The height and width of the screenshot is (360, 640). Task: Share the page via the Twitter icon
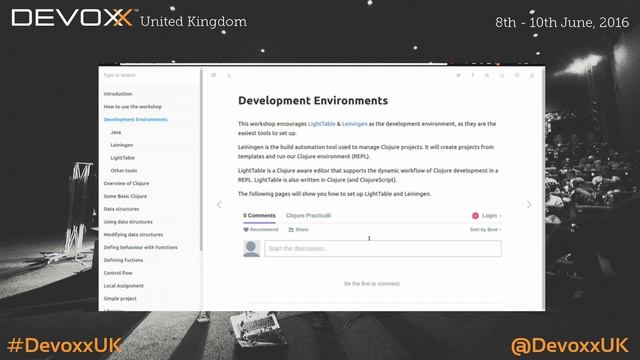point(458,75)
